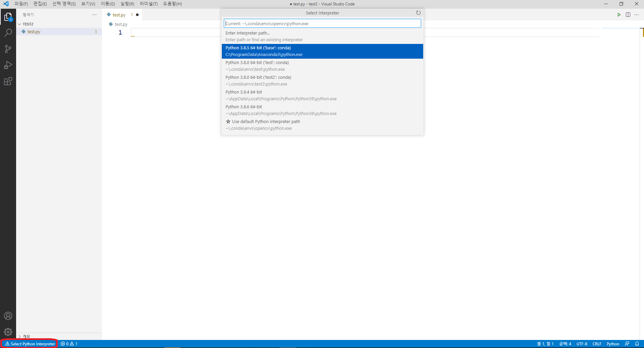Image resolution: width=644 pixels, height=348 pixels.
Task: Select Python 3.8.0 'test' conda interpreter
Action: click(x=322, y=66)
